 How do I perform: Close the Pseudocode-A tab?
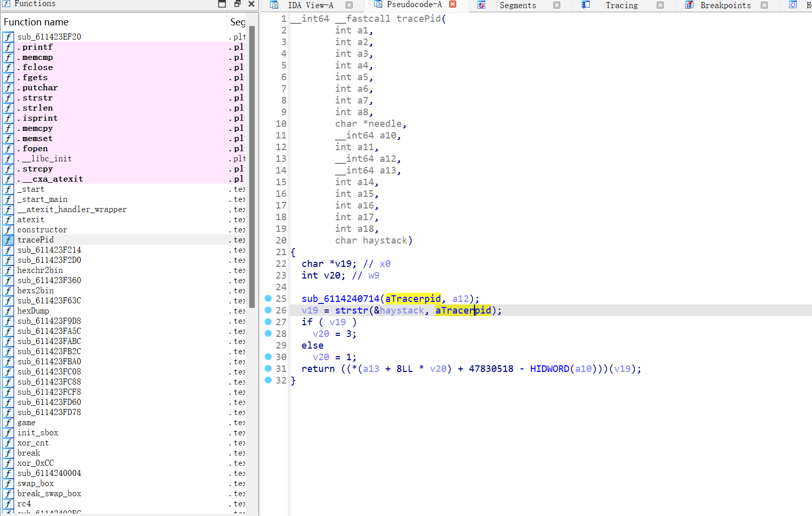coord(453,5)
